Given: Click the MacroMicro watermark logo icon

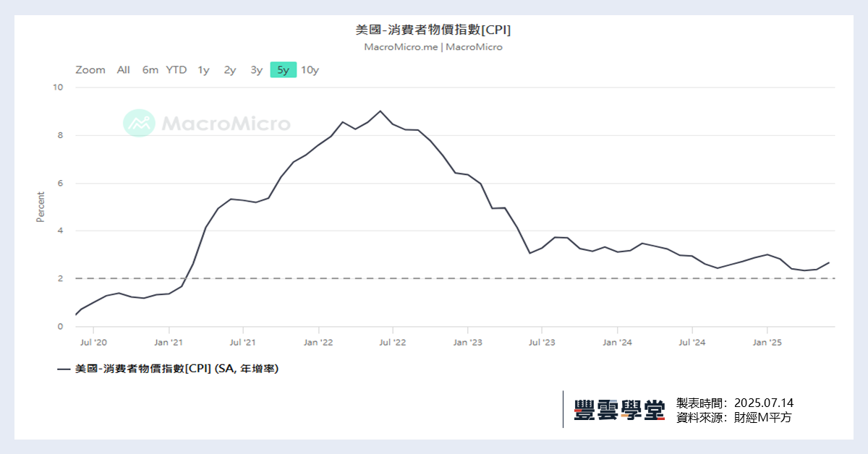Looking at the screenshot, I should [139, 123].
